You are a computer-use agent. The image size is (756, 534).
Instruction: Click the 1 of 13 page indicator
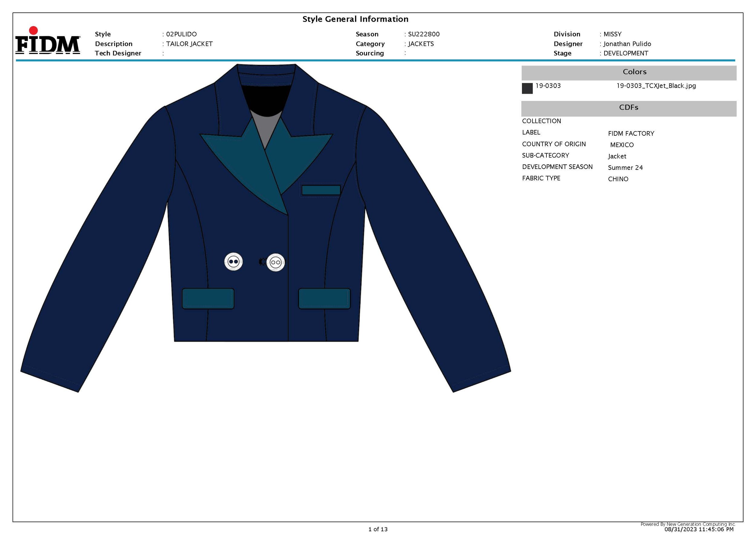click(378, 529)
